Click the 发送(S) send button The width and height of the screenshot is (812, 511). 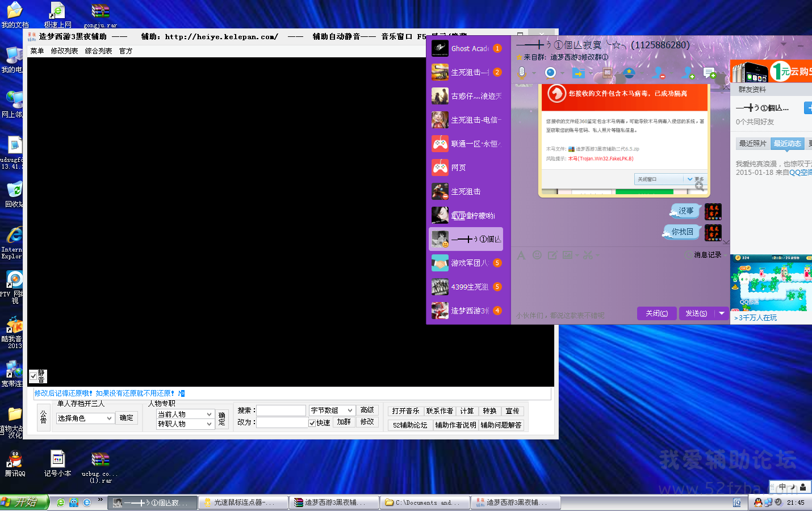pos(696,313)
